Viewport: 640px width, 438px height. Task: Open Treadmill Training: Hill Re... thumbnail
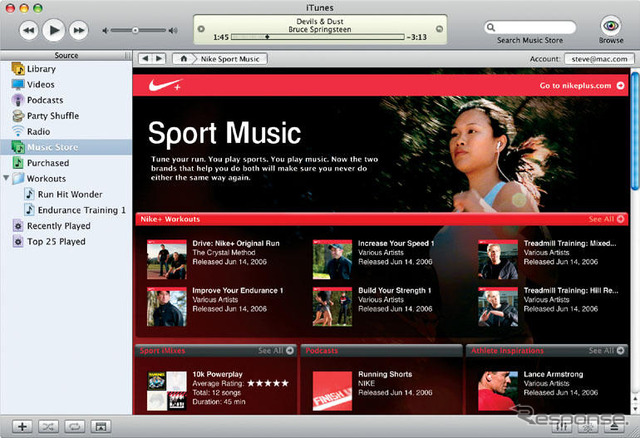498,307
